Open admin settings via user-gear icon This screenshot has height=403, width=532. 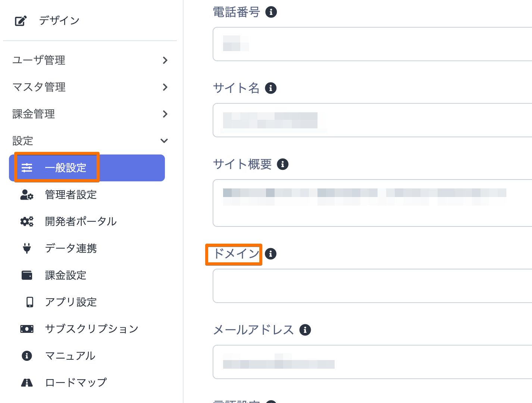click(x=27, y=195)
